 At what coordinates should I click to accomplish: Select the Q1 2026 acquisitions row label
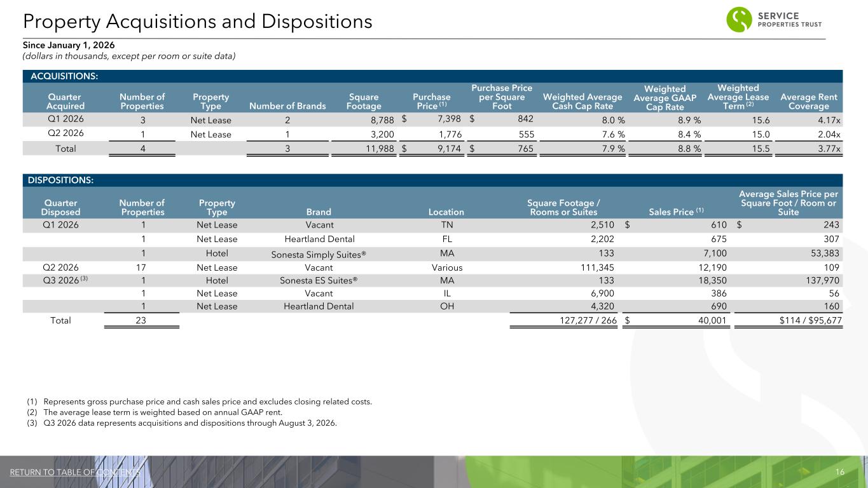coord(62,118)
